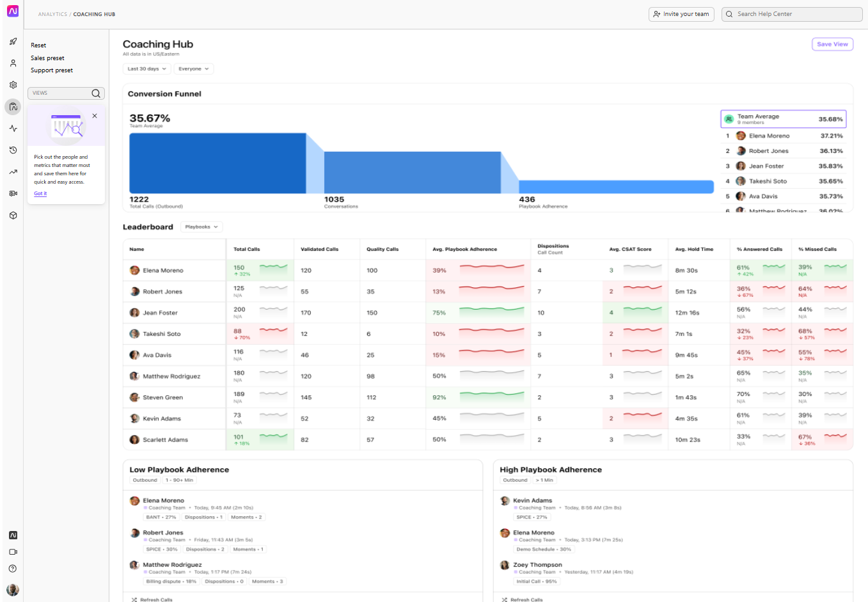Sort by Avg. CSAT Score column header
The image size is (868, 602).
click(630, 250)
